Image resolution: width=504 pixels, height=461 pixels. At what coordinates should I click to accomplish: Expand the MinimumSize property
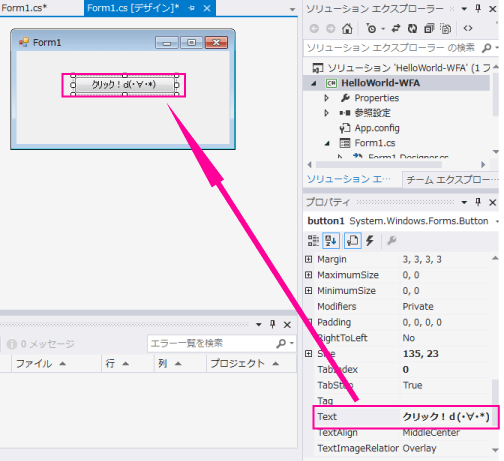point(309,291)
